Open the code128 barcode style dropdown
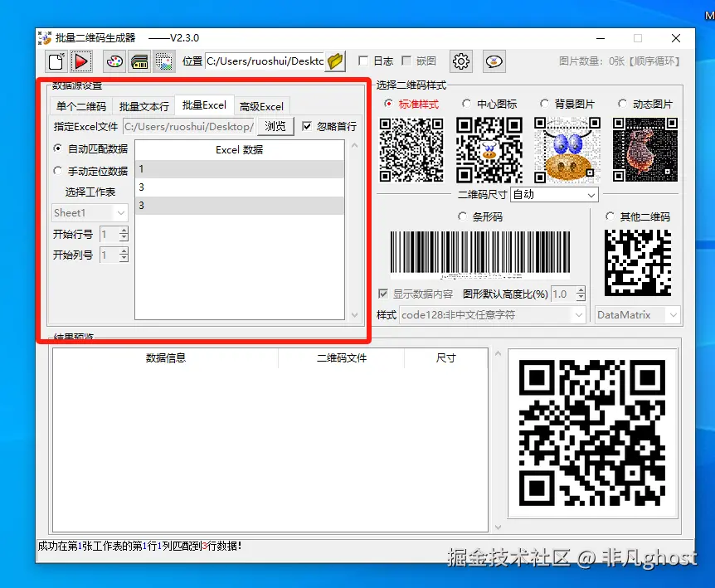Viewport: 715px width, 588px height. [x=493, y=315]
